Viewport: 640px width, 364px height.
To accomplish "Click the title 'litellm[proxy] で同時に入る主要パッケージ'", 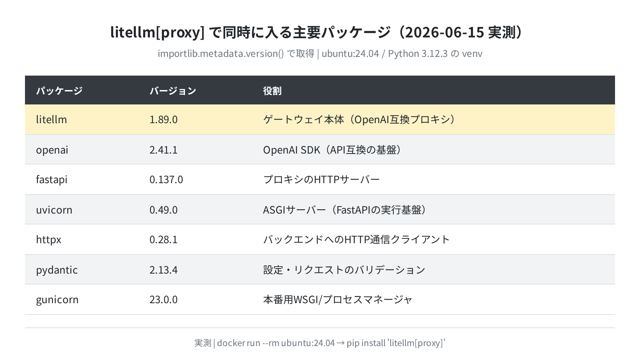I will point(250,32).
